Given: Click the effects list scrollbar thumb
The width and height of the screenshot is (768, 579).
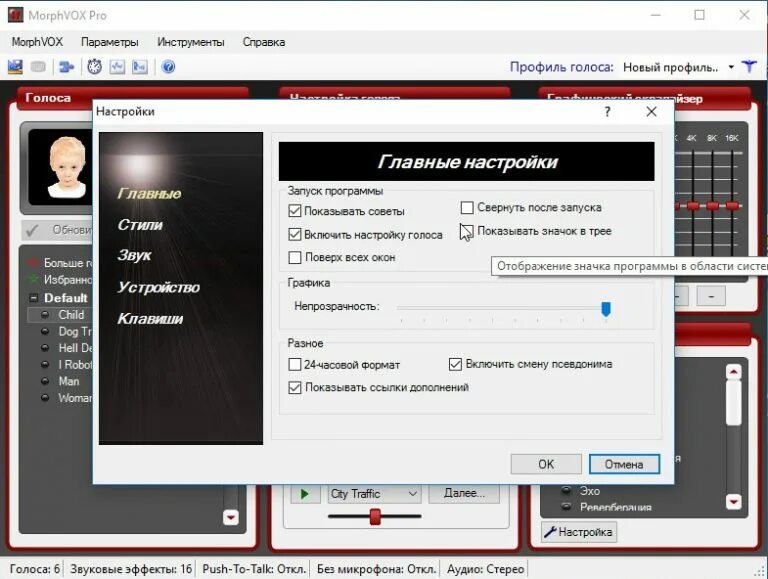Looking at the screenshot, I should coord(733,403).
